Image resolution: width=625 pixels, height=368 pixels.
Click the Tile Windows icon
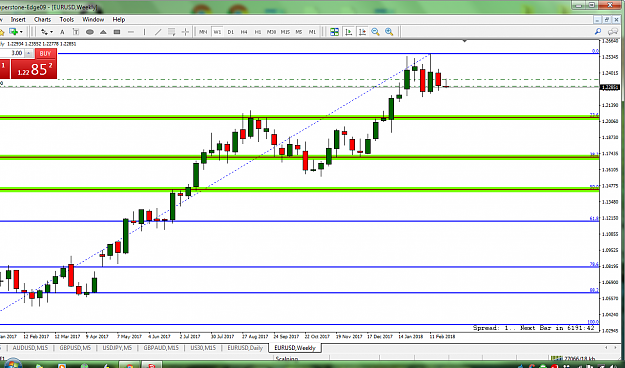point(334,32)
